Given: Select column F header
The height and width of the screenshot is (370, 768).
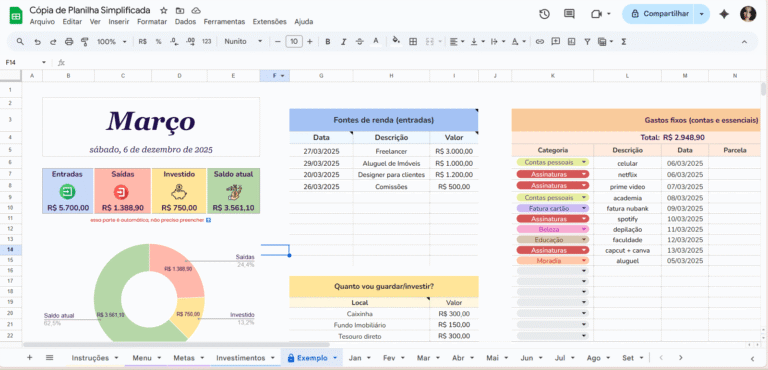Looking at the screenshot, I should point(274,75).
